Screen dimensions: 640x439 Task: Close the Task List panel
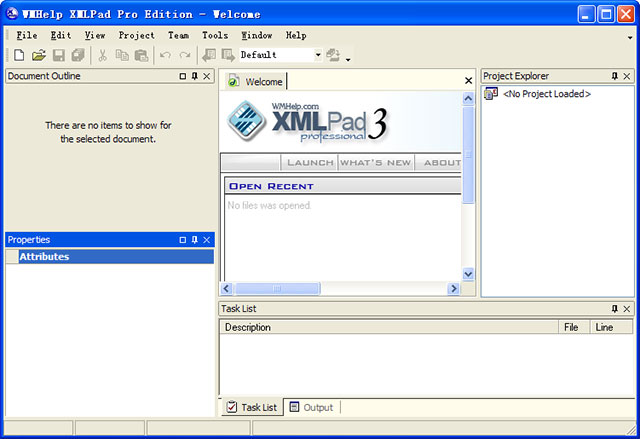pos(627,309)
